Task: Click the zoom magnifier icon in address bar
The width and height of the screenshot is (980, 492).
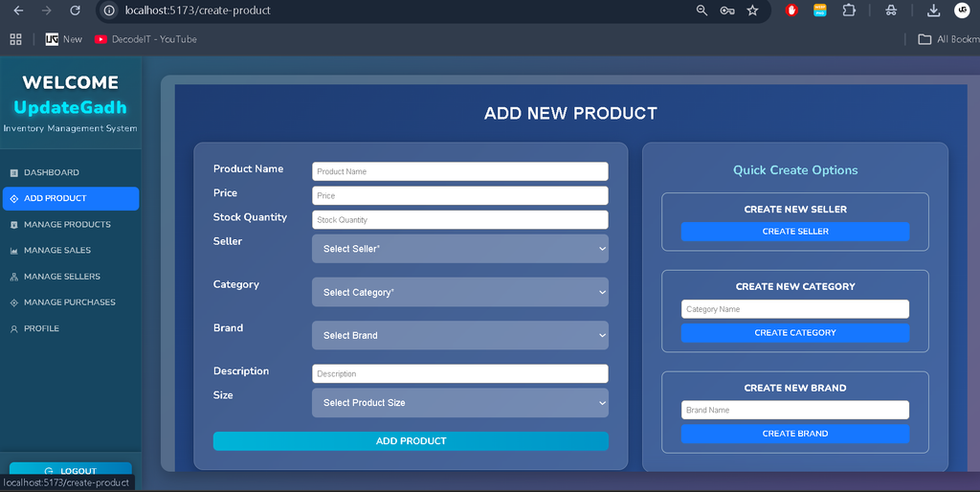Action: tap(702, 11)
